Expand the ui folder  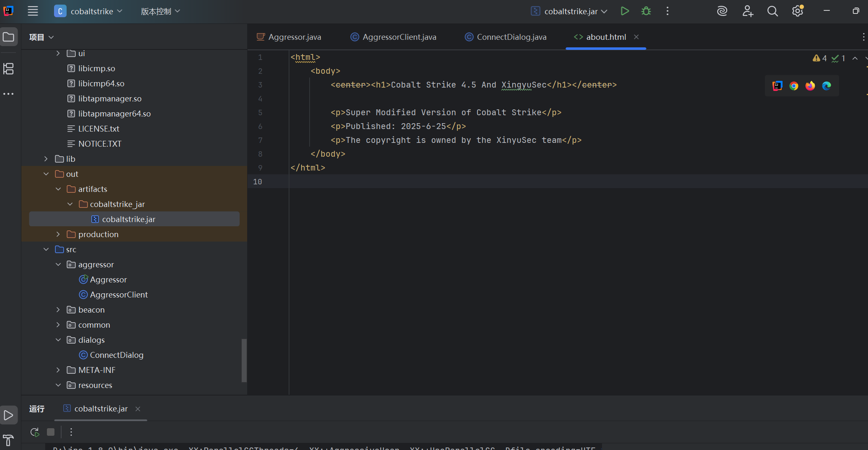(x=58, y=53)
